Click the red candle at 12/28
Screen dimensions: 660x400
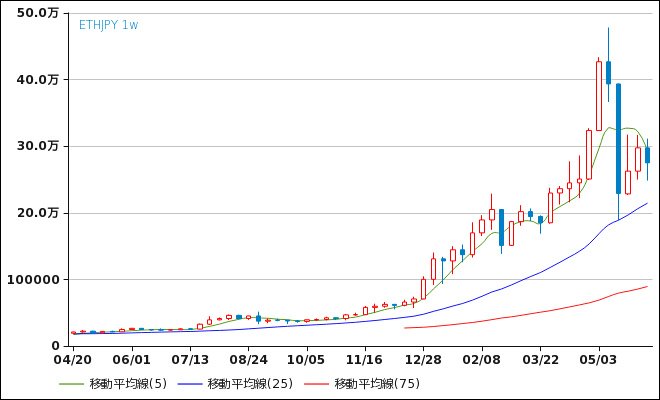[x=423, y=289]
